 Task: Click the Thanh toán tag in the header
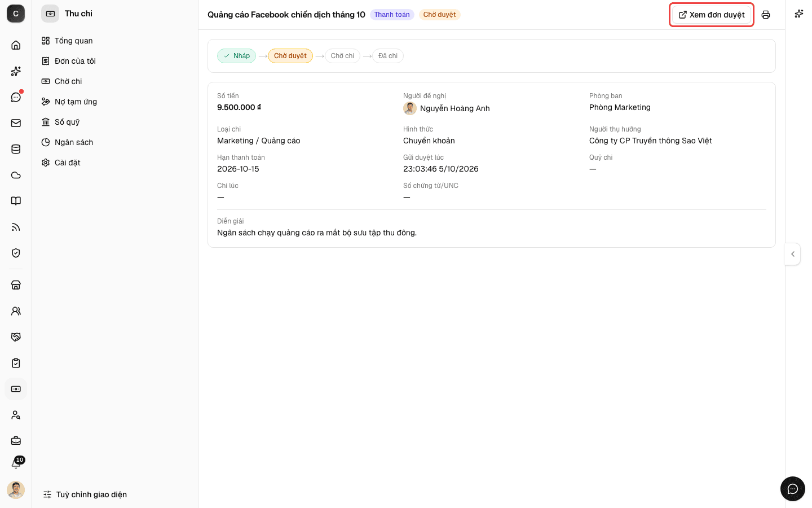(392, 15)
